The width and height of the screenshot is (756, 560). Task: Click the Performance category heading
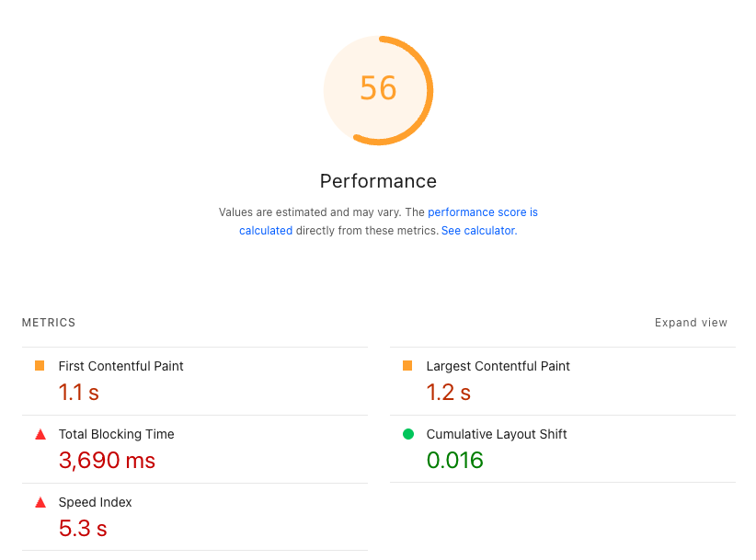tap(378, 181)
